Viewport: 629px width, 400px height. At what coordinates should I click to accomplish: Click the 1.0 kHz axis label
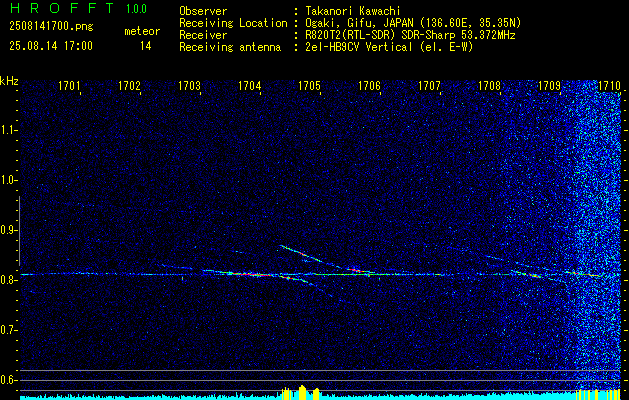(x=7, y=181)
